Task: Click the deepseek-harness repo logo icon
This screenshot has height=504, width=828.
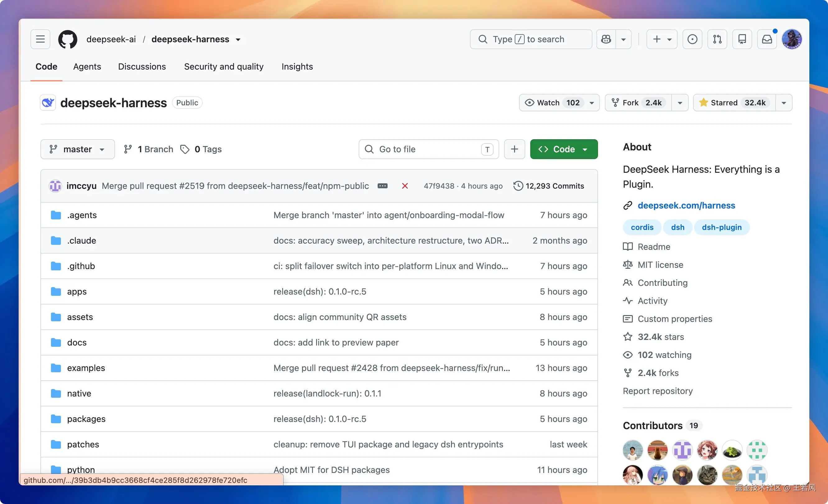Action: point(48,103)
